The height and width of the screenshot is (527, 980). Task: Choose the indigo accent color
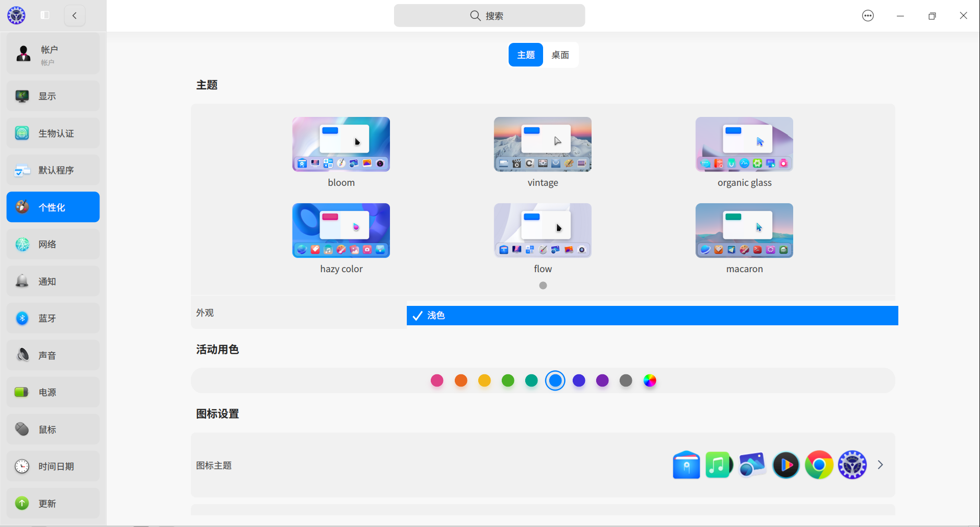point(579,380)
